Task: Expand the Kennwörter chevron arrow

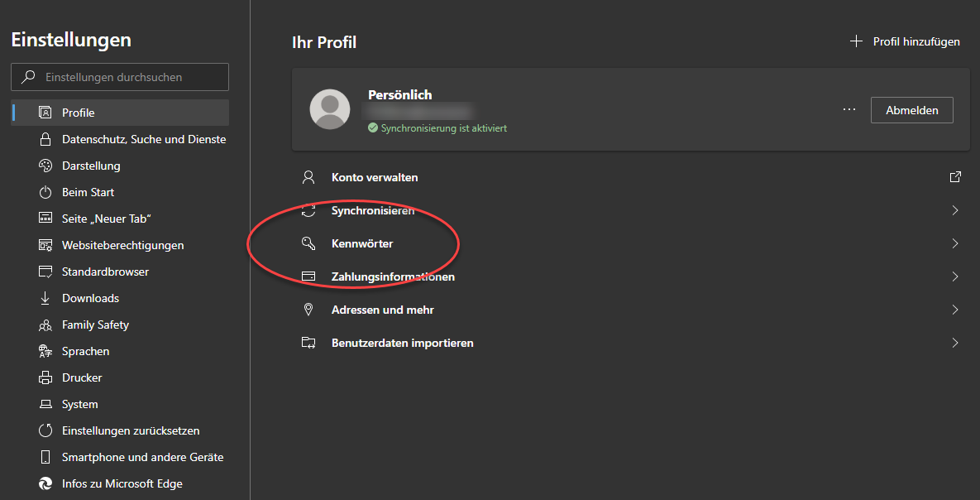Action: coord(955,243)
